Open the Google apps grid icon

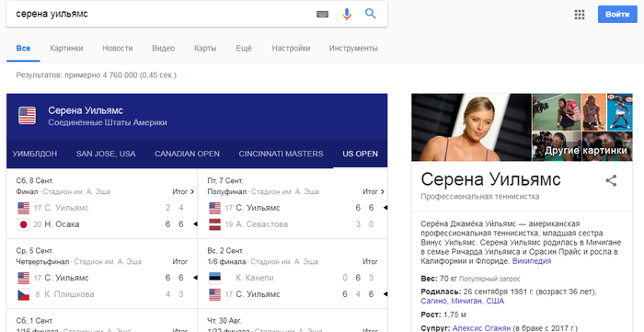pos(579,15)
